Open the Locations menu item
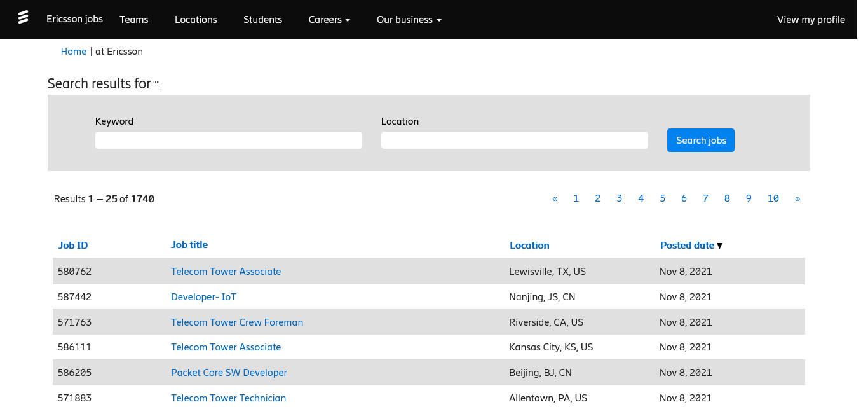Image resolution: width=868 pixels, height=409 pixels. click(196, 20)
